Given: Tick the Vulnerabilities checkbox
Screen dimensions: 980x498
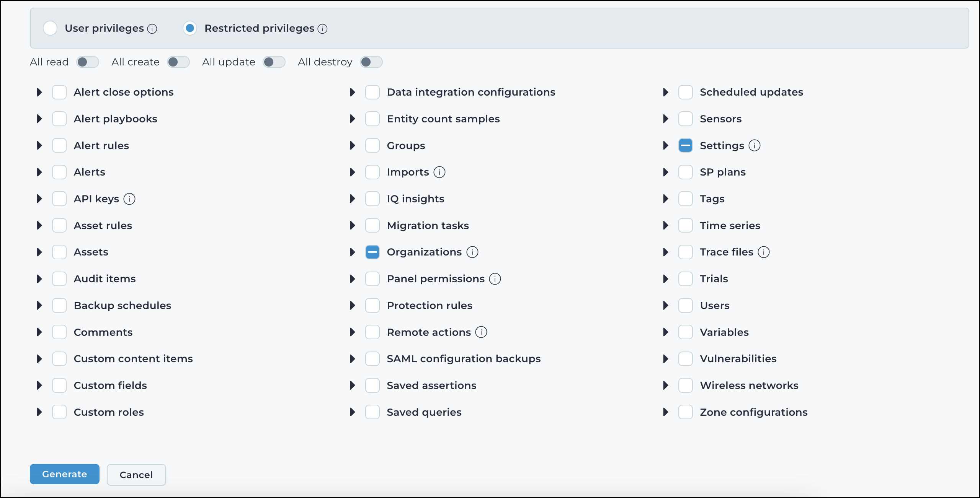Looking at the screenshot, I should (685, 359).
